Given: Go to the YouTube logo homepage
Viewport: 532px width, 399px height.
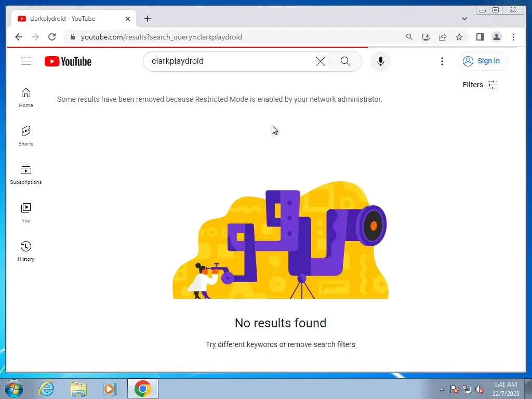Looking at the screenshot, I should [x=68, y=61].
